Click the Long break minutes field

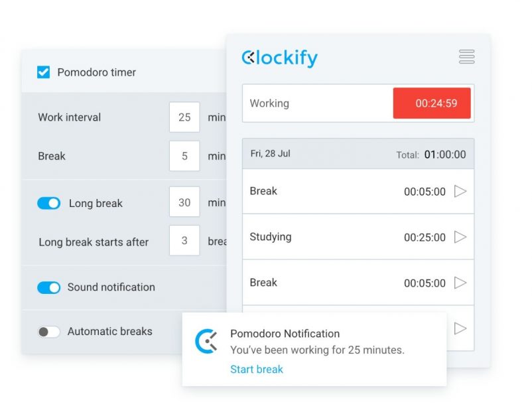(x=184, y=202)
